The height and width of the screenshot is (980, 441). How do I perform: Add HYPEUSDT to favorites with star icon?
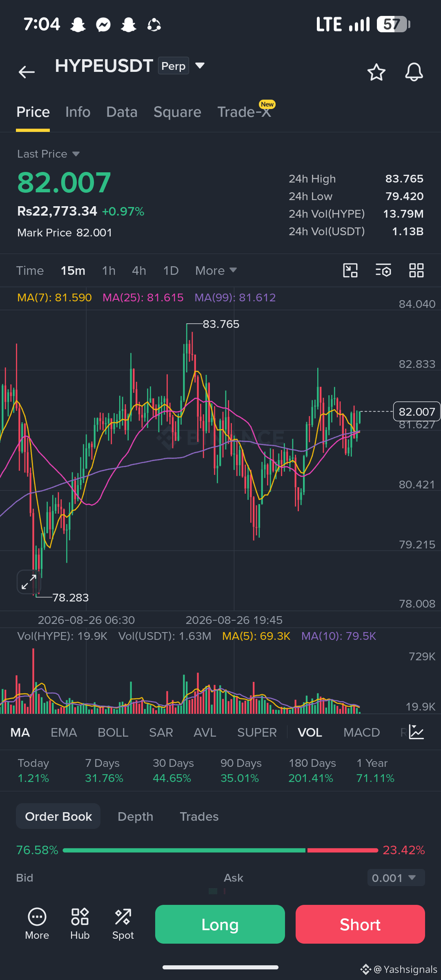[376, 72]
